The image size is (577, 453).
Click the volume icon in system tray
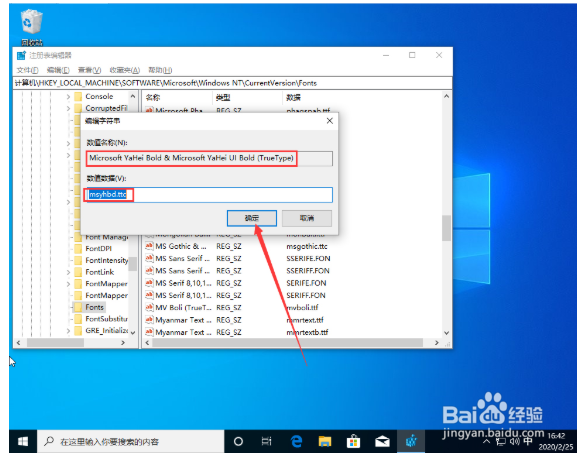515,441
